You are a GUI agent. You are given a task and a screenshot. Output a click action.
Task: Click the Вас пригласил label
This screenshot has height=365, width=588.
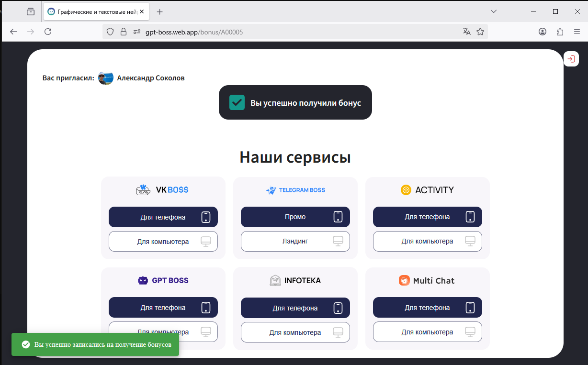pyautogui.click(x=68, y=78)
